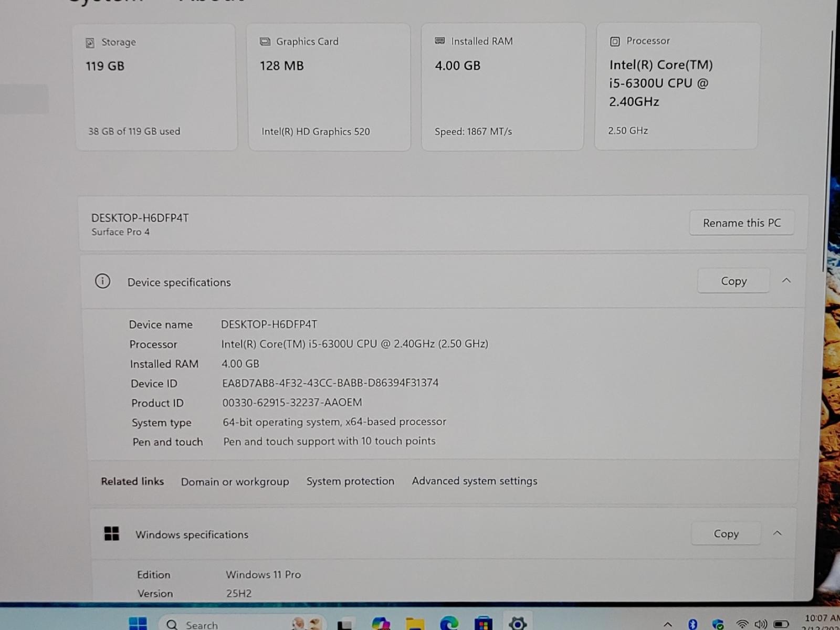Copy the Device specifications
The height and width of the screenshot is (630, 840).
tap(733, 281)
